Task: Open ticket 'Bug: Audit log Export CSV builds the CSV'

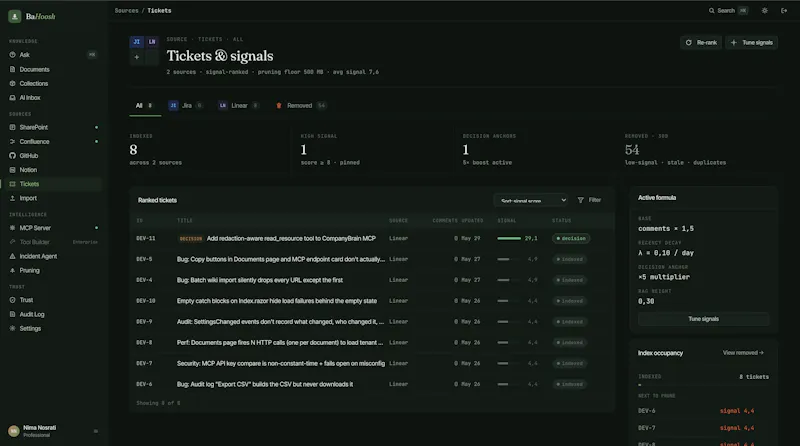Action: (265, 384)
